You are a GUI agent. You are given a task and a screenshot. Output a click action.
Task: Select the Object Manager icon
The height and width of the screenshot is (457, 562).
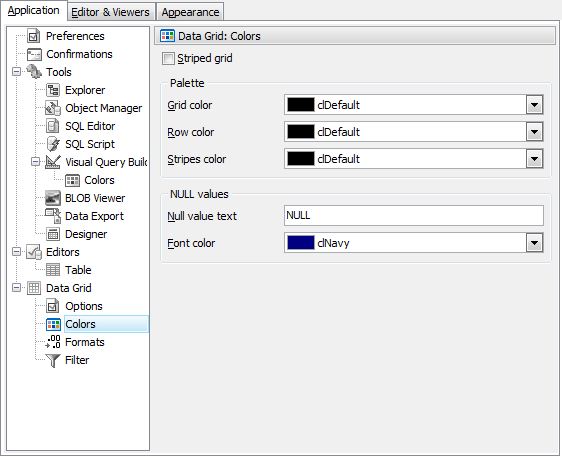[x=53, y=108]
